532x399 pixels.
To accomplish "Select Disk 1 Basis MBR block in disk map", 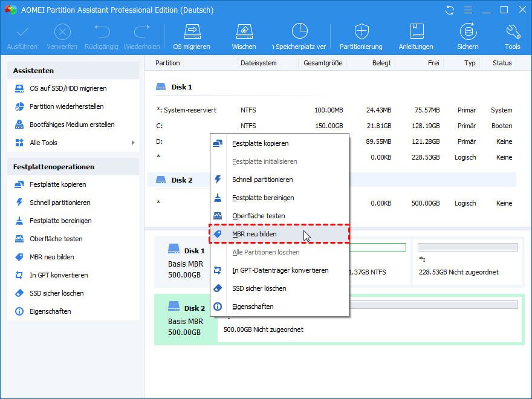I will point(186,262).
